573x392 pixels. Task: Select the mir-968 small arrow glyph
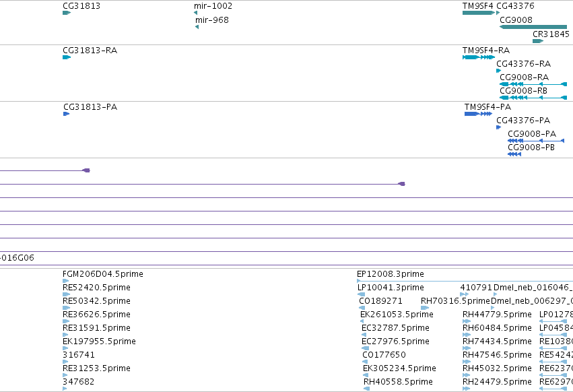197,27
